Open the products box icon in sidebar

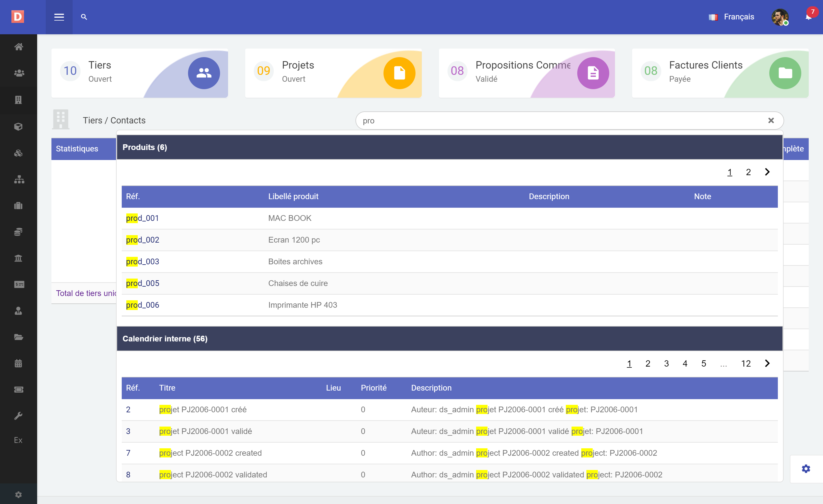pos(19,127)
